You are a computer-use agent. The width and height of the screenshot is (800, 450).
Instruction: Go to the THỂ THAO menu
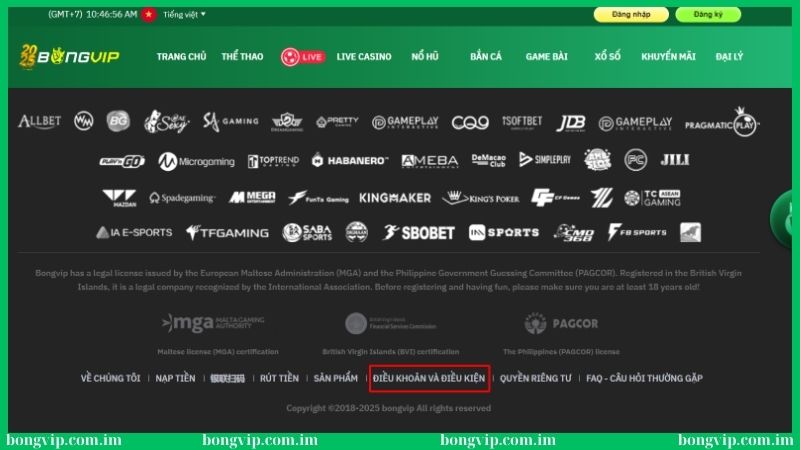coord(242,57)
